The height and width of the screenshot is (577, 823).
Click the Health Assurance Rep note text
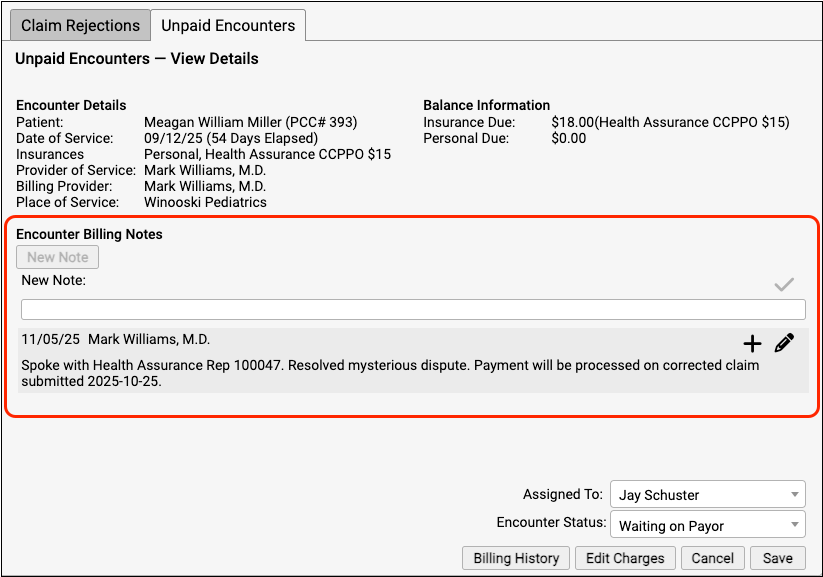[390, 373]
